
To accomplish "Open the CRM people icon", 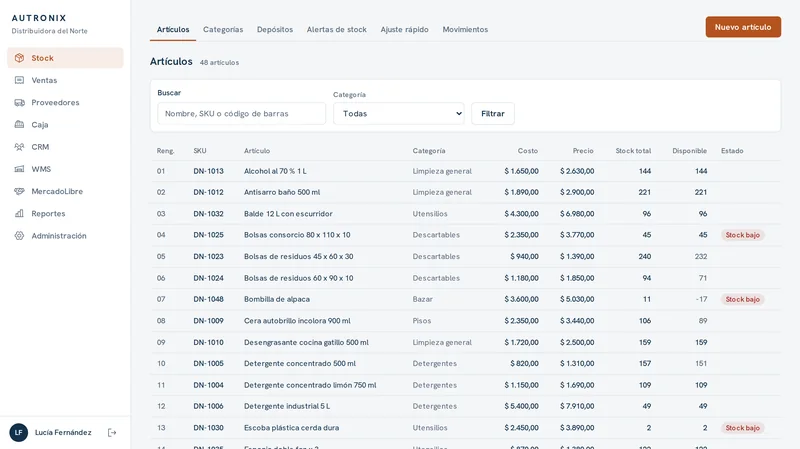I will 19,147.
